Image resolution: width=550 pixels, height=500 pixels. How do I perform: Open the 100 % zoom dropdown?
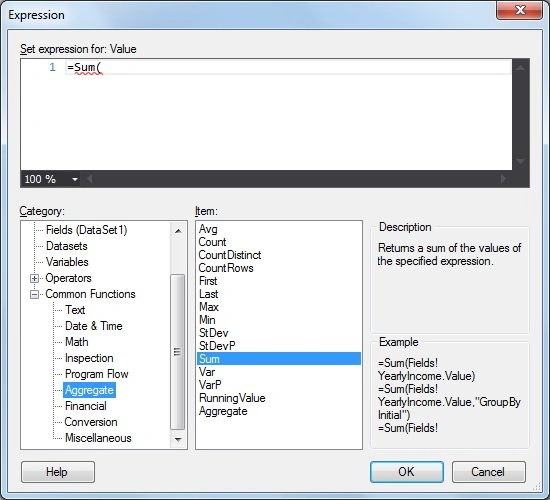pos(75,179)
